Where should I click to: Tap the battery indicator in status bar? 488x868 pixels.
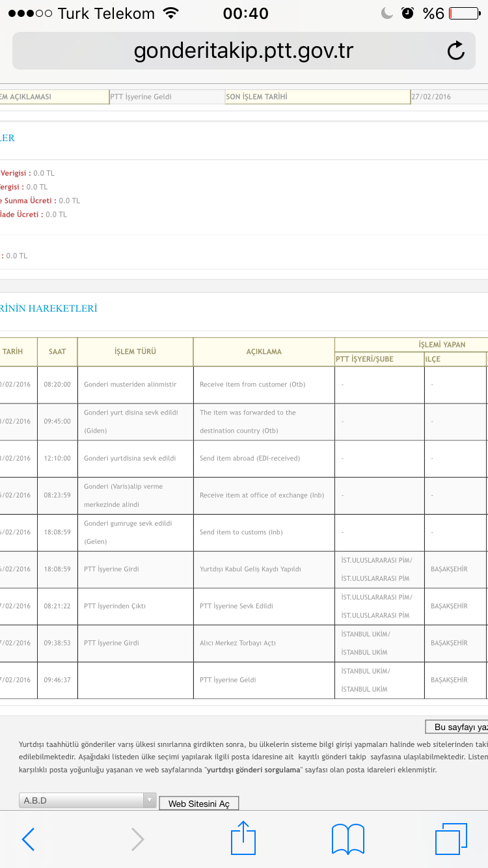[x=463, y=13]
